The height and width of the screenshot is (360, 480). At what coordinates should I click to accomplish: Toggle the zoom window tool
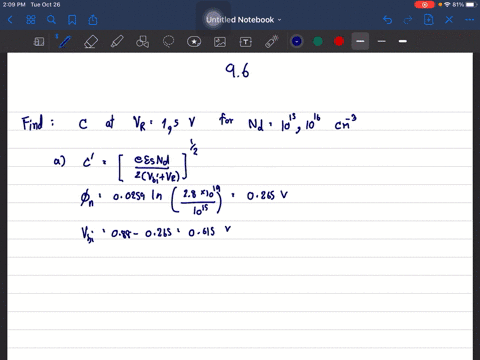point(39,42)
